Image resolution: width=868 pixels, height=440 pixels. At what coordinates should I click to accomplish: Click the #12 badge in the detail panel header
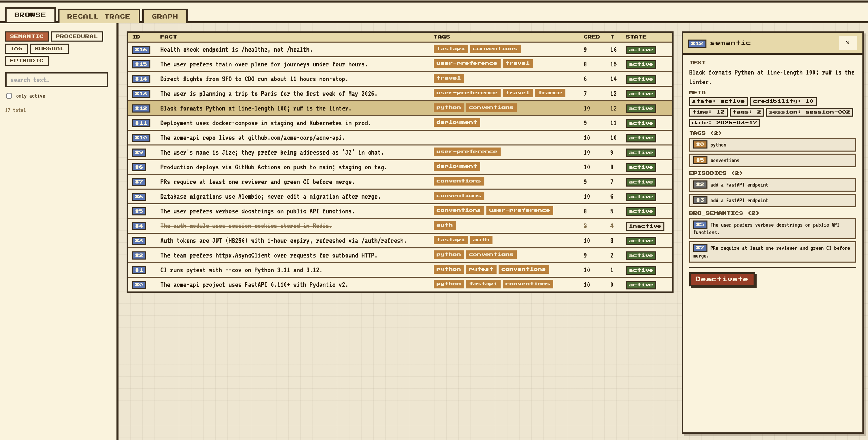[697, 43]
